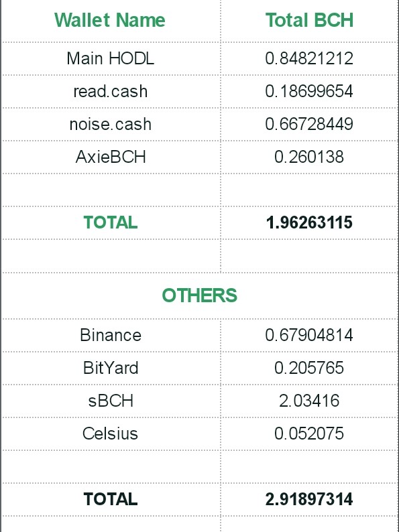Image resolution: width=399 pixels, height=532 pixels.
Task: Select the total value 1.96263115
Action: (x=309, y=222)
